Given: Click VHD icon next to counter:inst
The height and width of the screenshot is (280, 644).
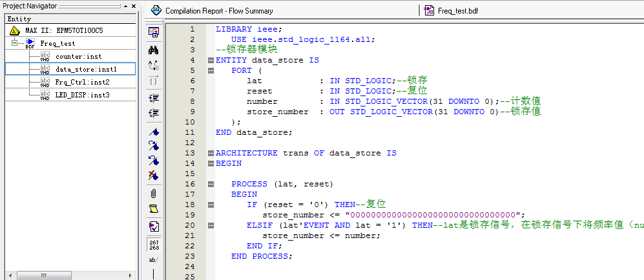Looking at the screenshot, I should (46, 57).
